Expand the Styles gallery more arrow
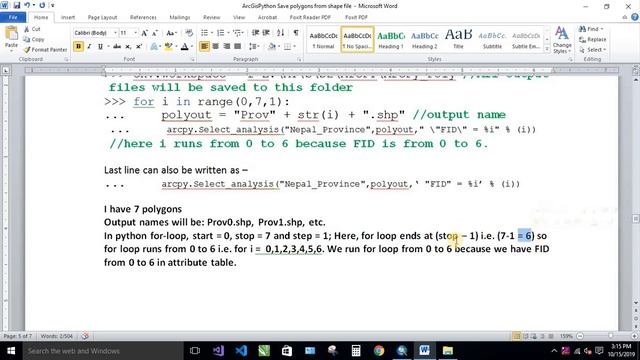 point(547,49)
